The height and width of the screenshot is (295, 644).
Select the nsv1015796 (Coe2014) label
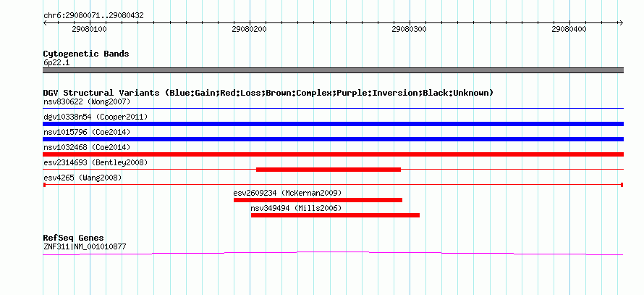(87, 132)
